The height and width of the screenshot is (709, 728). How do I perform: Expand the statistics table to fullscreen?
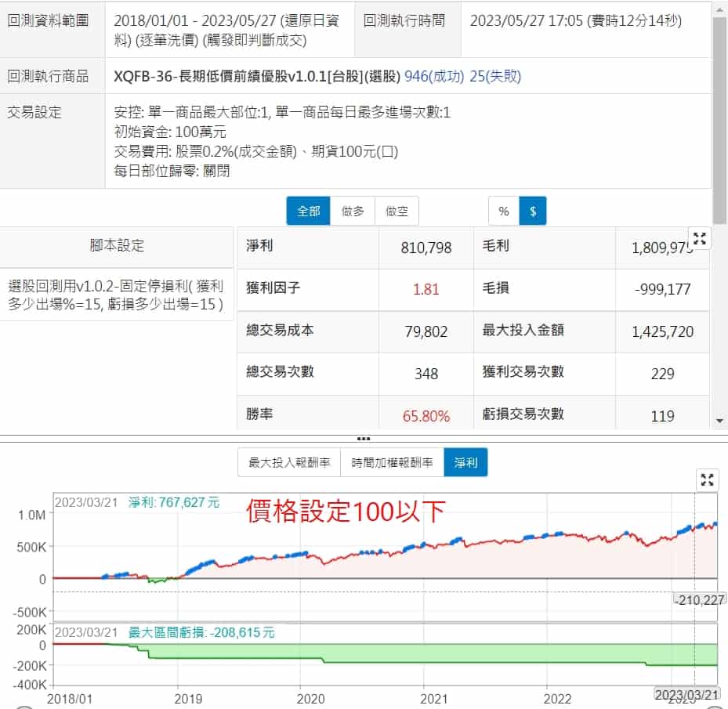[x=699, y=240]
